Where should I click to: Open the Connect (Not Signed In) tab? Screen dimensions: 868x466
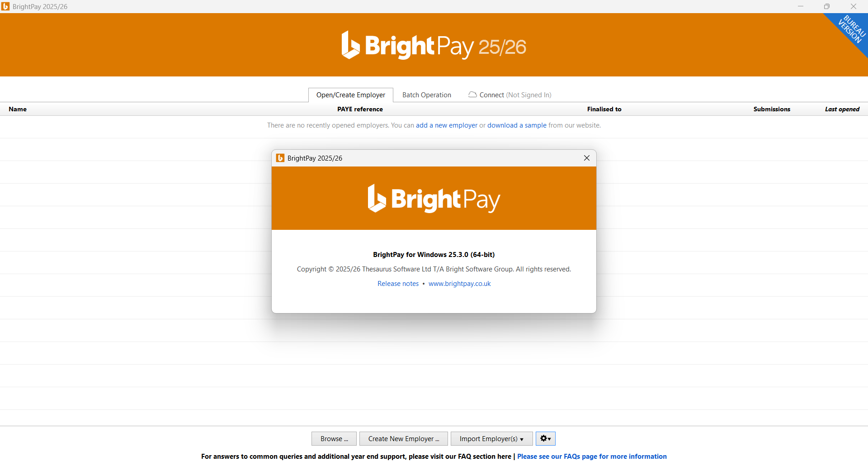[510, 95]
